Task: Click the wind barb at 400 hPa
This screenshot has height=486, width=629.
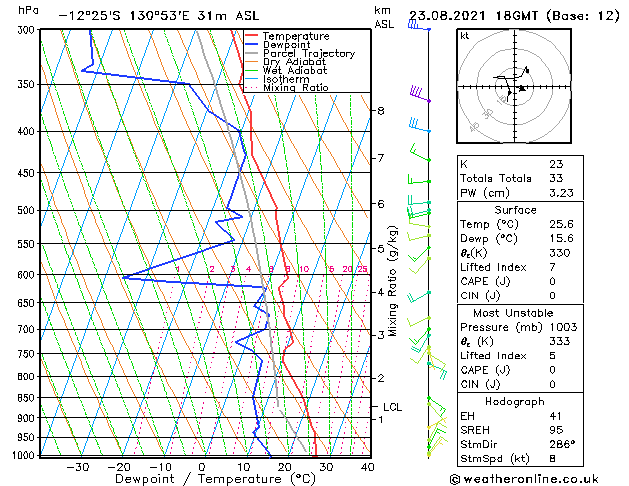Action: [420, 124]
